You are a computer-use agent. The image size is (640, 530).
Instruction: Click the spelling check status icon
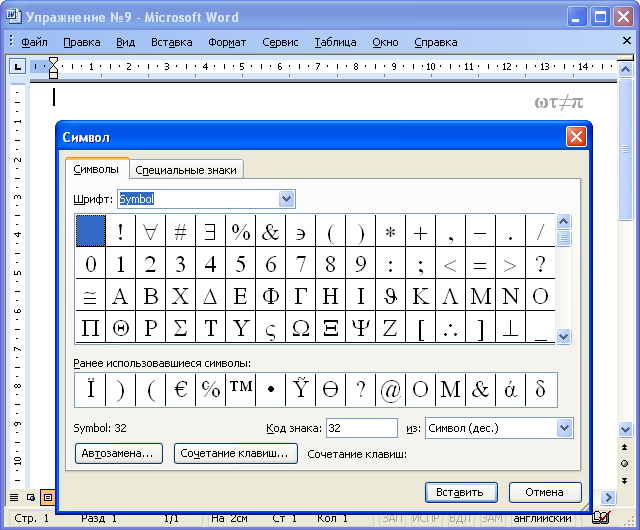coord(602,517)
